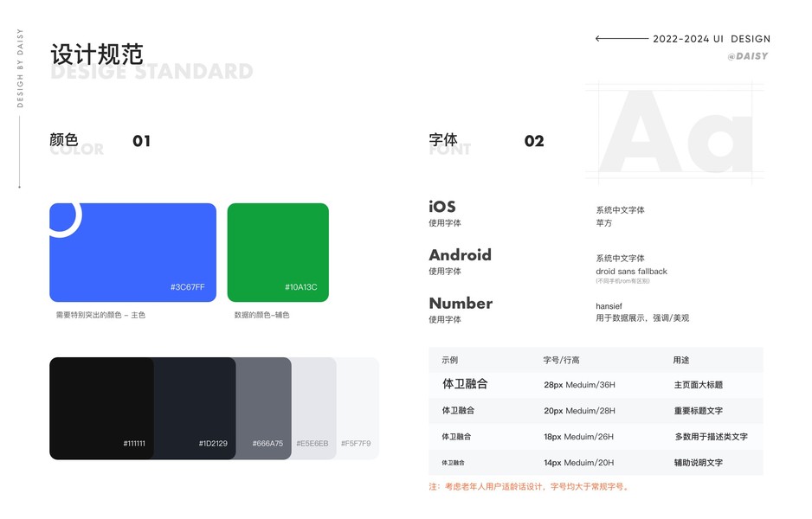This screenshot has width=812, height=519.
Task: Click the section number "01"
Action: coord(141,141)
